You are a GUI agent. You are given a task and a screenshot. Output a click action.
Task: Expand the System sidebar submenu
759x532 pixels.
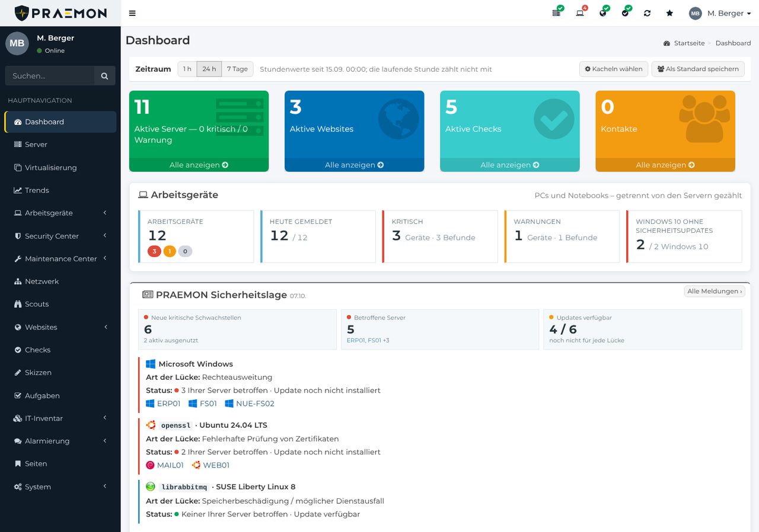click(105, 486)
